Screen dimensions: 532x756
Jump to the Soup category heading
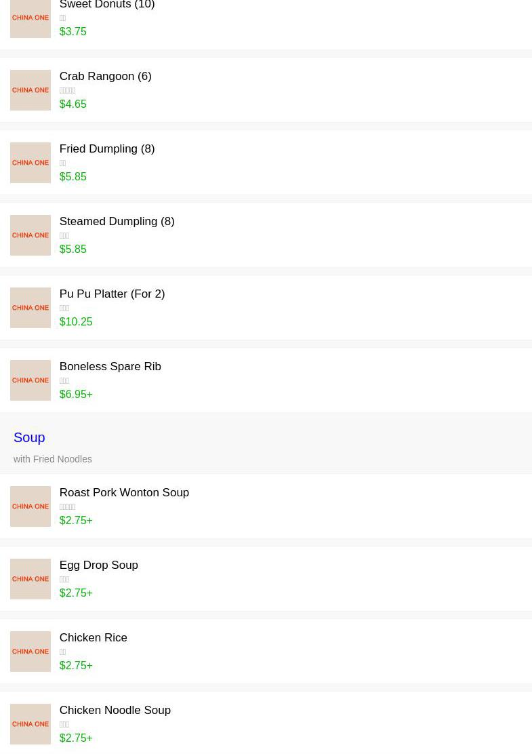[x=29, y=437]
